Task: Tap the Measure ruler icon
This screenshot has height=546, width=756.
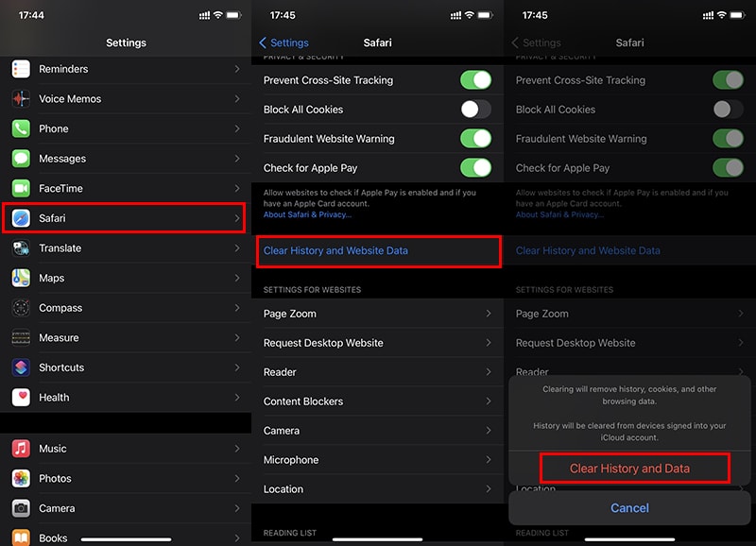Action: [x=21, y=338]
